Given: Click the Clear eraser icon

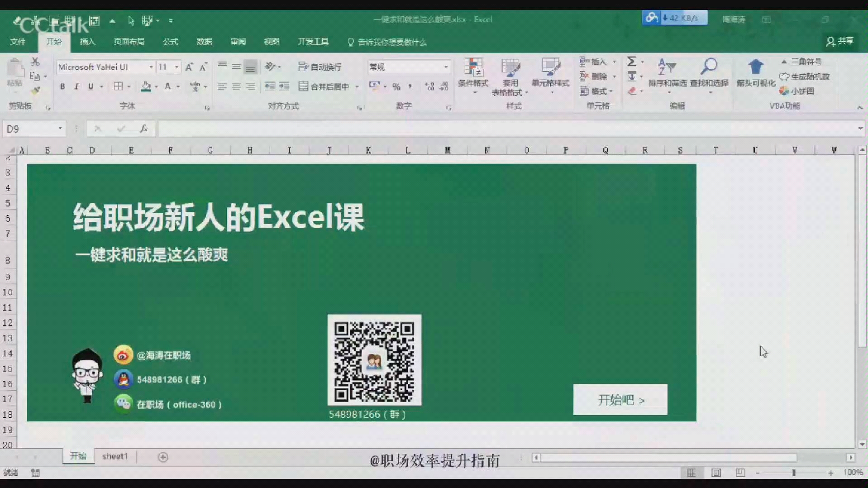Looking at the screenshot, I should click(632, 91).
